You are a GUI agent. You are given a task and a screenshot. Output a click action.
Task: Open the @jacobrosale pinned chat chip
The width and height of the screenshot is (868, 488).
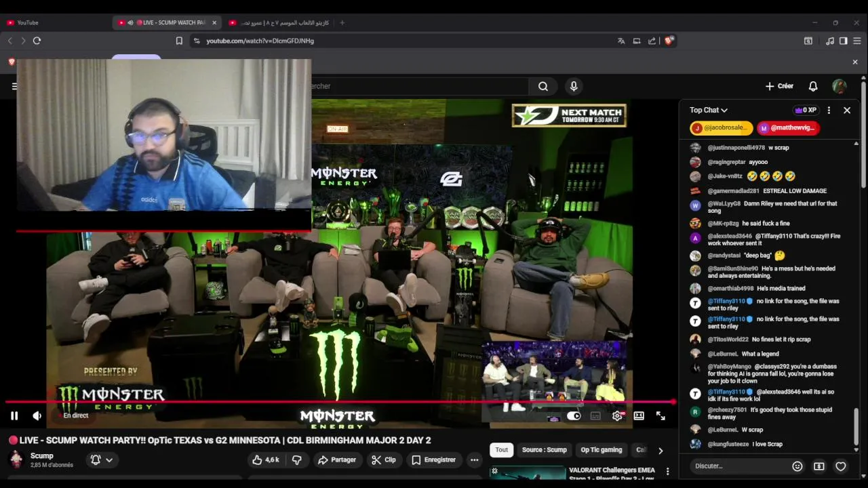[721, 127]
